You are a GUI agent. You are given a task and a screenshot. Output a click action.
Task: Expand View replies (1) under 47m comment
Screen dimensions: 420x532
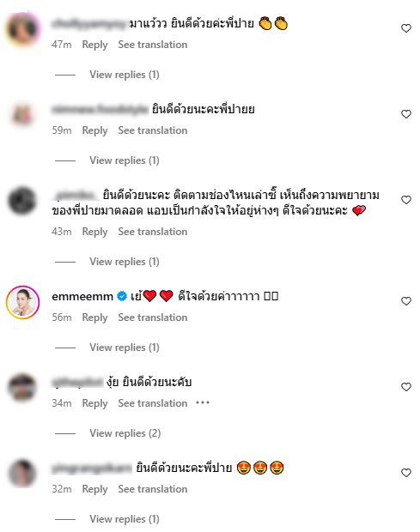click(125, 75)
